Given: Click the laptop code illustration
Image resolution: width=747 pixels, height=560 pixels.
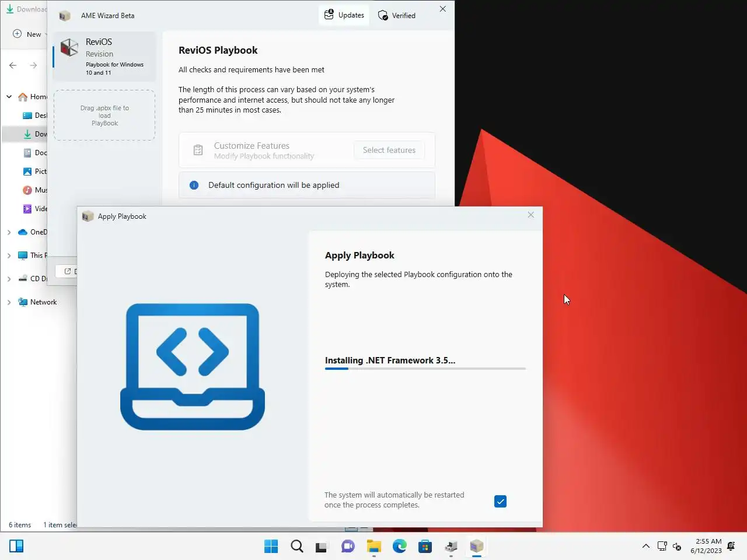Looking at the screenshot, I should [193, 366].
